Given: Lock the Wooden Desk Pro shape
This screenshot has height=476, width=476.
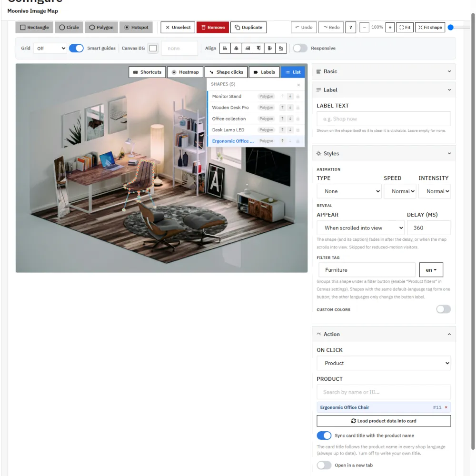Looking at the screenshot, I should (x=298, y=108).
